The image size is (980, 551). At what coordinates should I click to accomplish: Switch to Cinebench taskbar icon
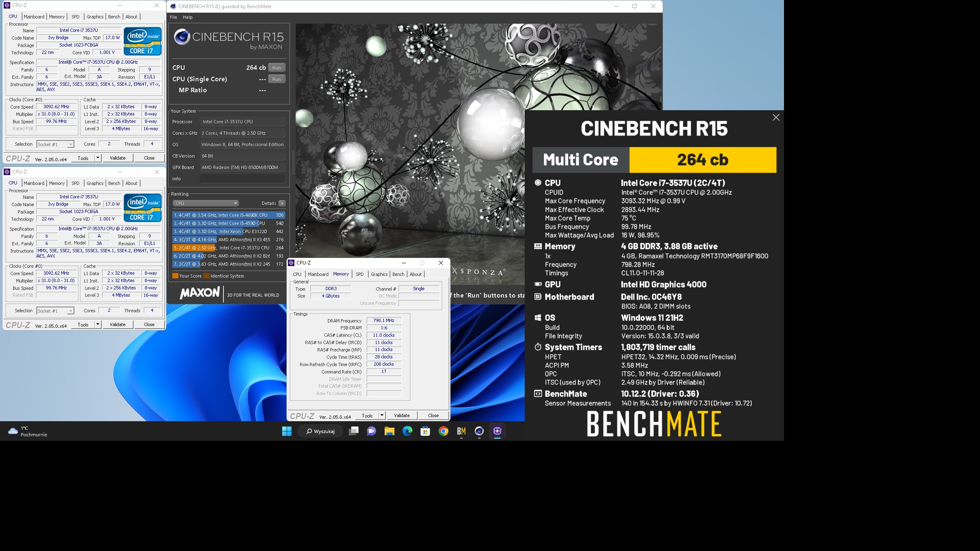[x=479, y=431]
